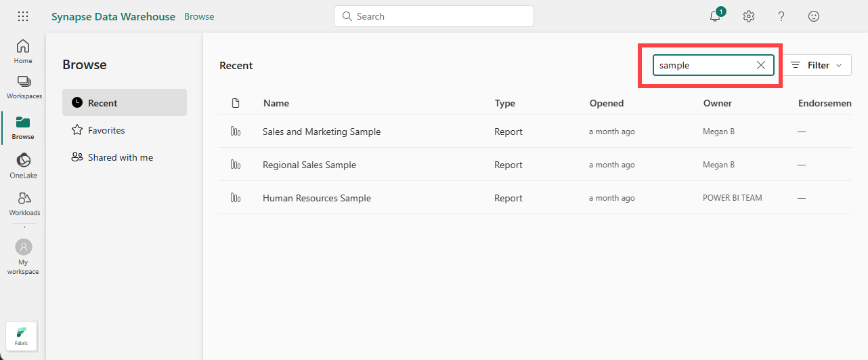Open Workspaces from the left rail
The height and width of the screenshot is (360, 868).
click(x=24, y=87)
